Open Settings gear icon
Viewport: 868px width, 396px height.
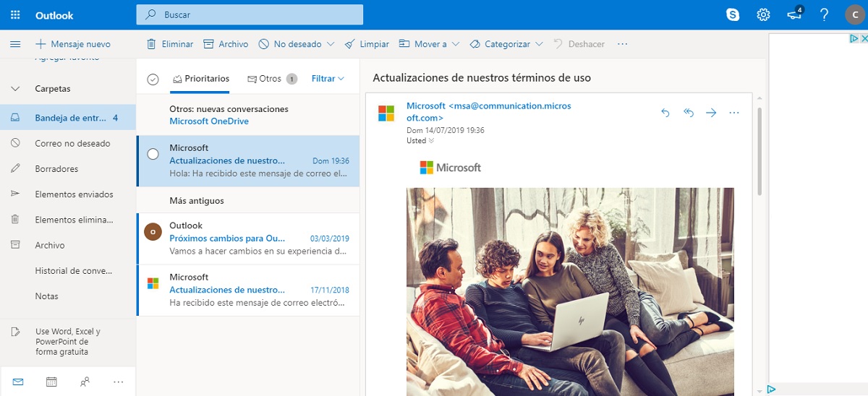click(x=763, y=14)
